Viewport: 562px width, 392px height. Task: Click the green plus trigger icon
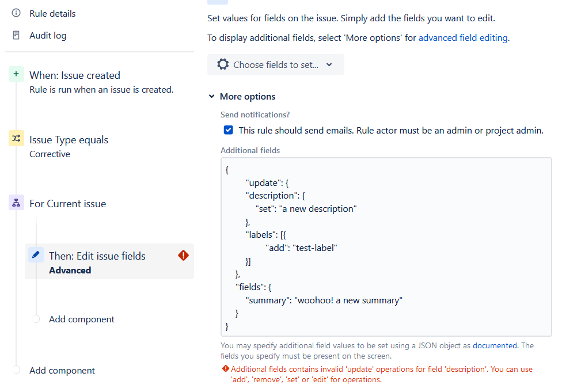[x=16, y=74]
